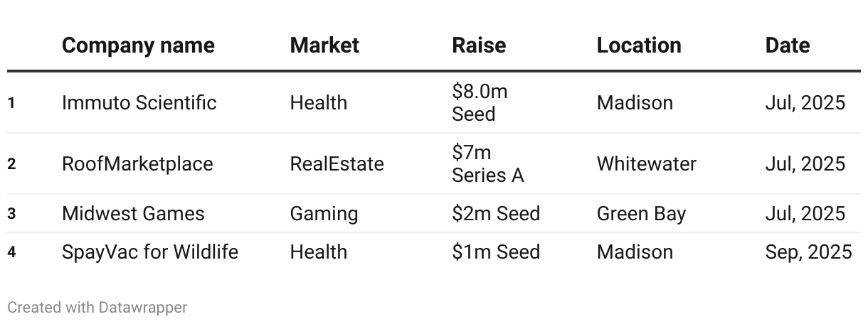Screen dimensions: 868x324
Task: Open the Created with Datawrapper link
Action: click(97, 308)
